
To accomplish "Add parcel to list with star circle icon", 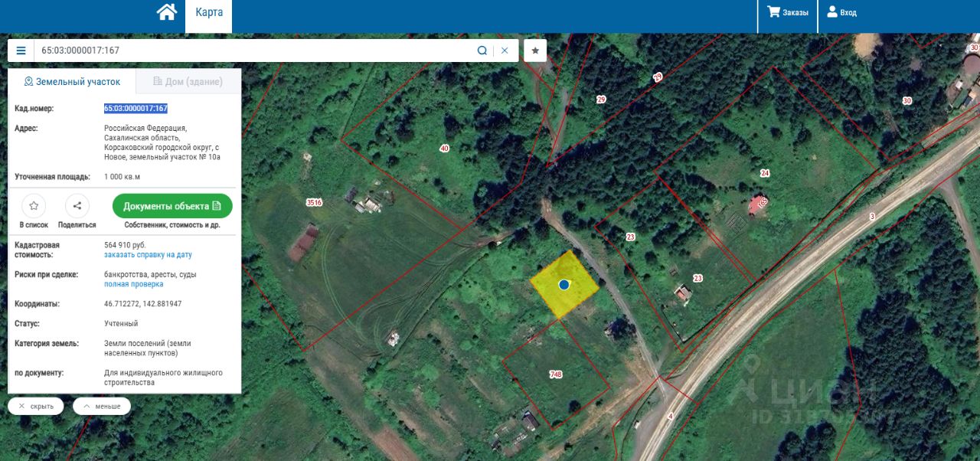I will 34,206.
